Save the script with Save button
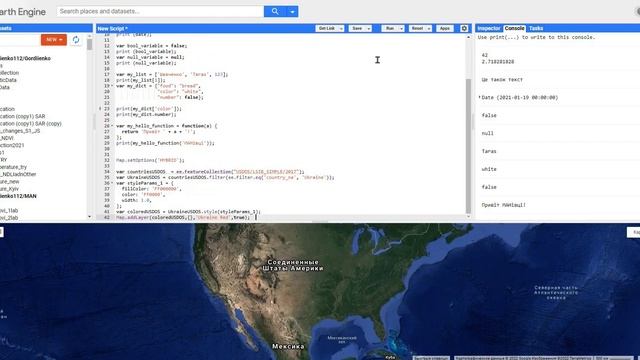The image size is (640, 360). pyautogui.click(x=357, y=28)
